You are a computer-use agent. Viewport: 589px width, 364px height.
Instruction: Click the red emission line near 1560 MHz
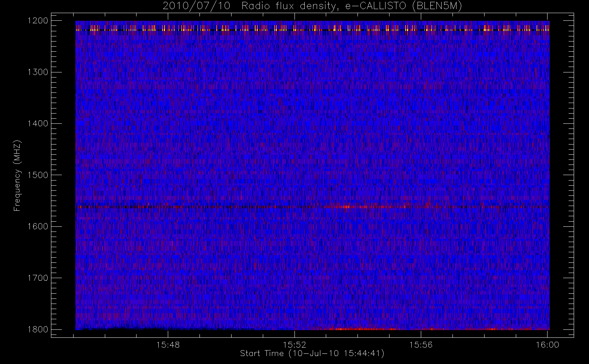[312, 207]
